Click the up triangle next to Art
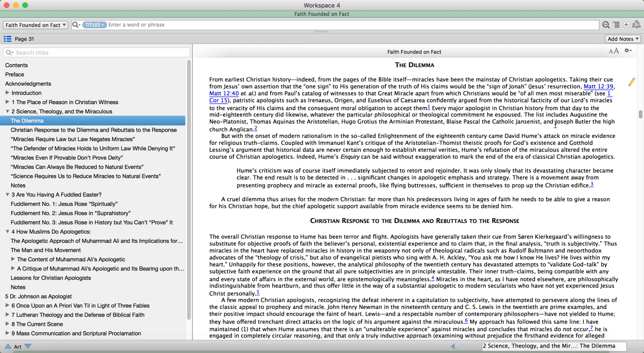The image size is (644, 353). (8, 346)
